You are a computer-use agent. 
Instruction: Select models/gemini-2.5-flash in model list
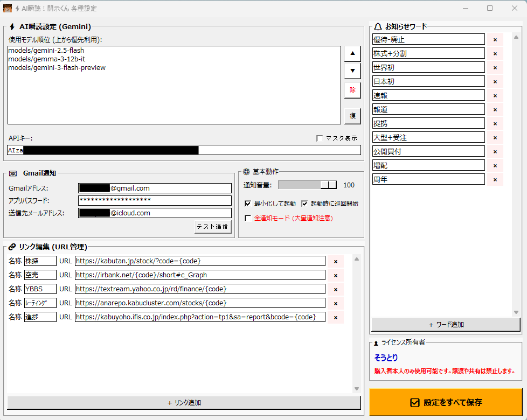pos(46,51)
